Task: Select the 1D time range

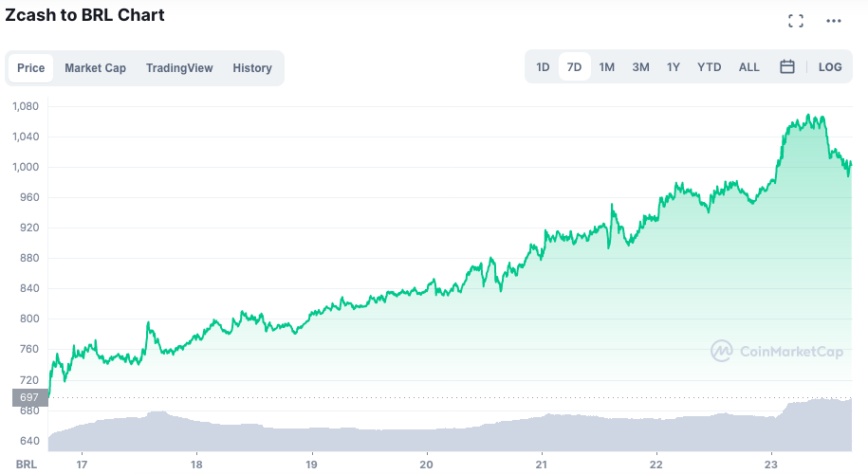Action: pyautogui.click(x=543, y=67)
